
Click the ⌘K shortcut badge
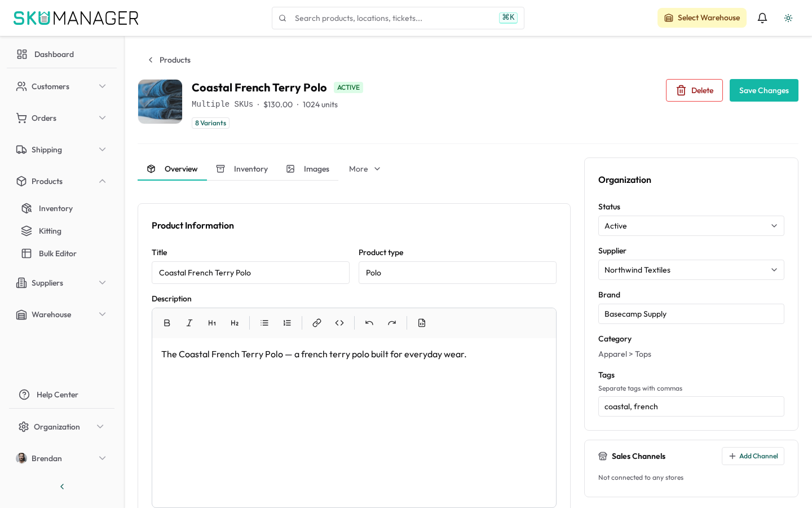pos(508,17)
